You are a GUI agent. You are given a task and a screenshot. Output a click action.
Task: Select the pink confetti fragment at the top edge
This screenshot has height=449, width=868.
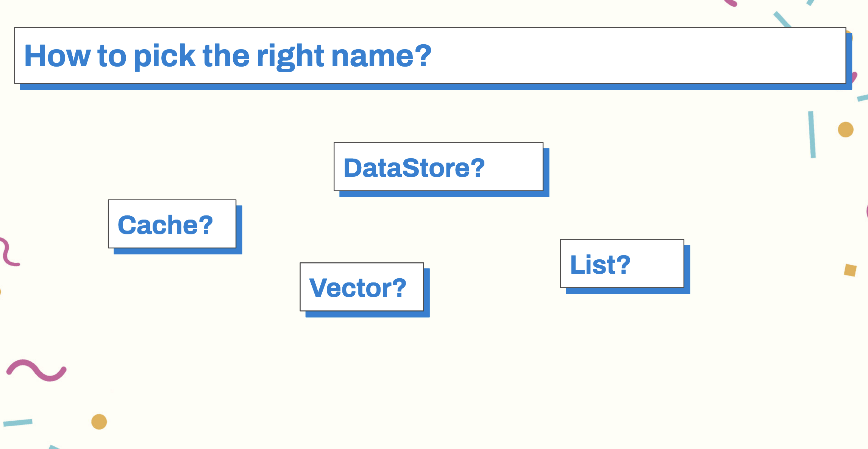tap(731, 3)
